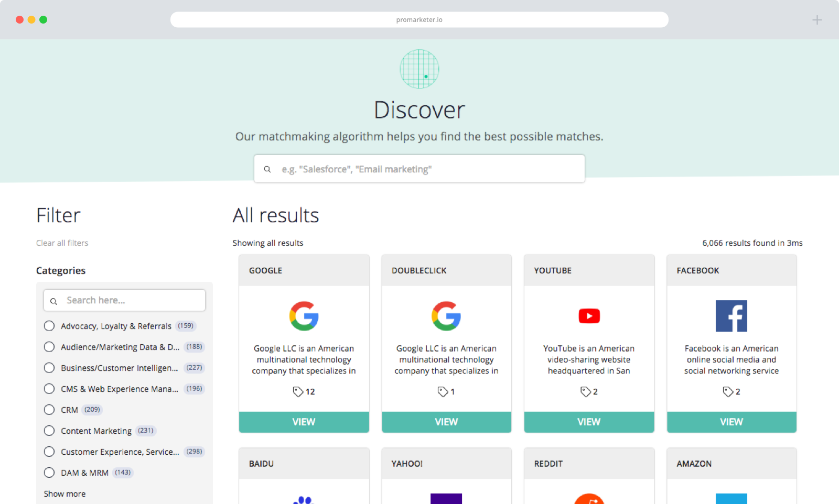This screenshot has width=839, height=504.
Task: Click '6,066 results found in 3ms' text
Action: pos(752,243)
